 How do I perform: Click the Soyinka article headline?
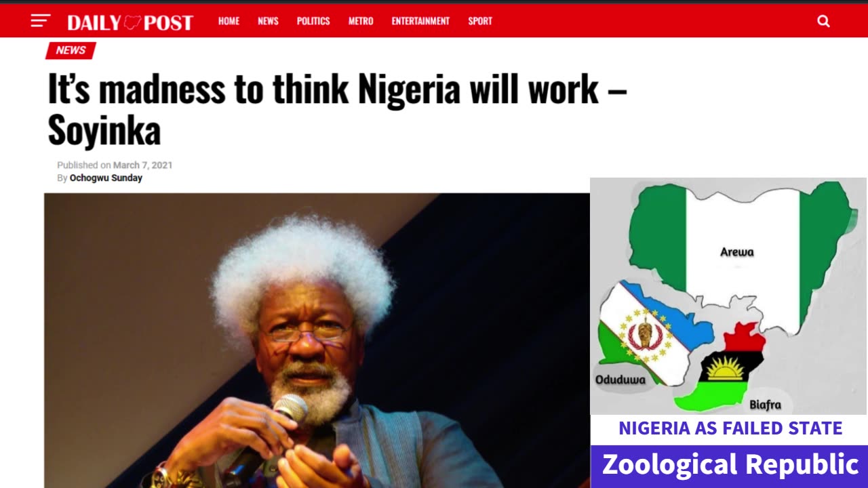point(337,108)
